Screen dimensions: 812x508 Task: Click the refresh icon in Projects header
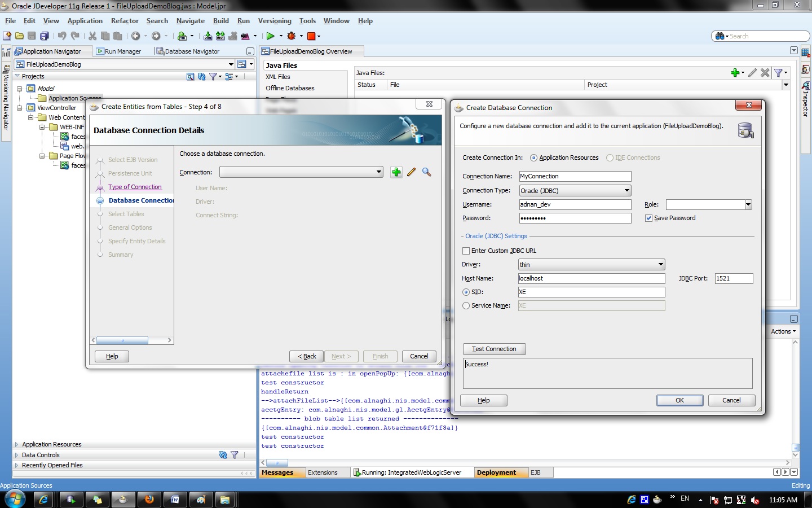click(201, 76)
